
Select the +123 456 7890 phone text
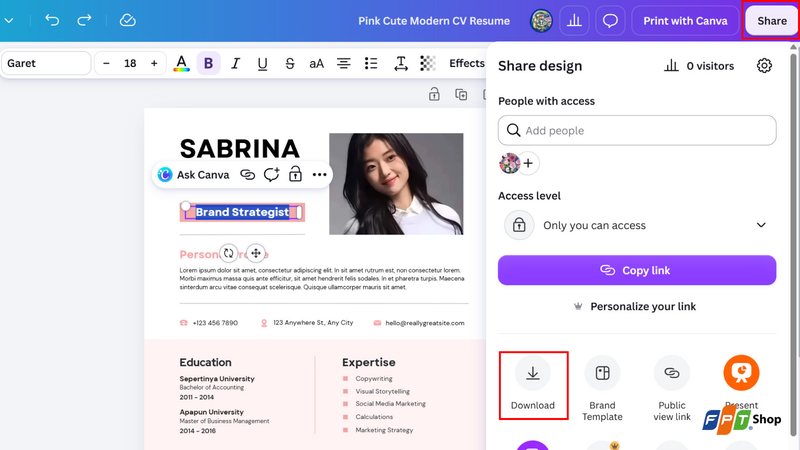215,323
